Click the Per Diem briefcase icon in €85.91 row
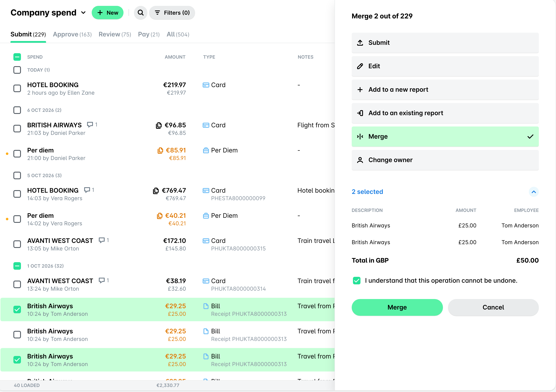 [x=206, y=150]
